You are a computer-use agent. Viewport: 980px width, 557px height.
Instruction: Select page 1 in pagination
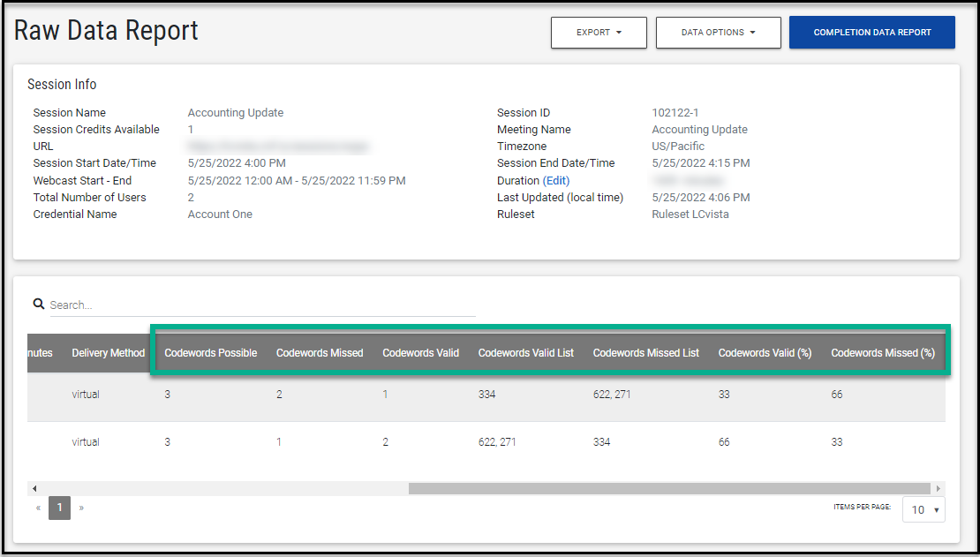click(x=59, y=508)
